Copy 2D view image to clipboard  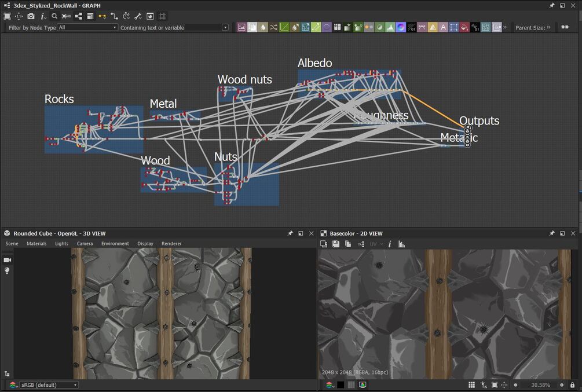[348, 244]
